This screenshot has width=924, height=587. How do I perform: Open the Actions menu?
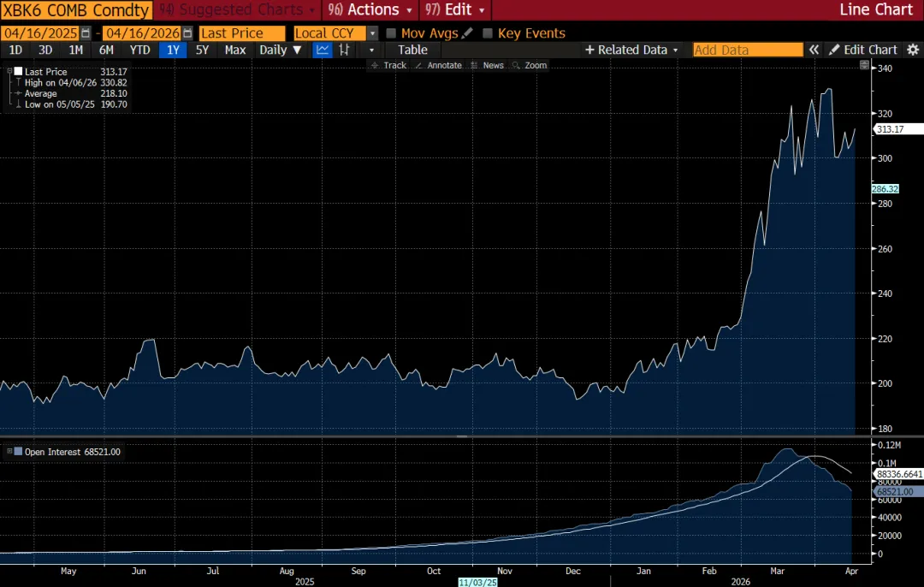(370, 10)
